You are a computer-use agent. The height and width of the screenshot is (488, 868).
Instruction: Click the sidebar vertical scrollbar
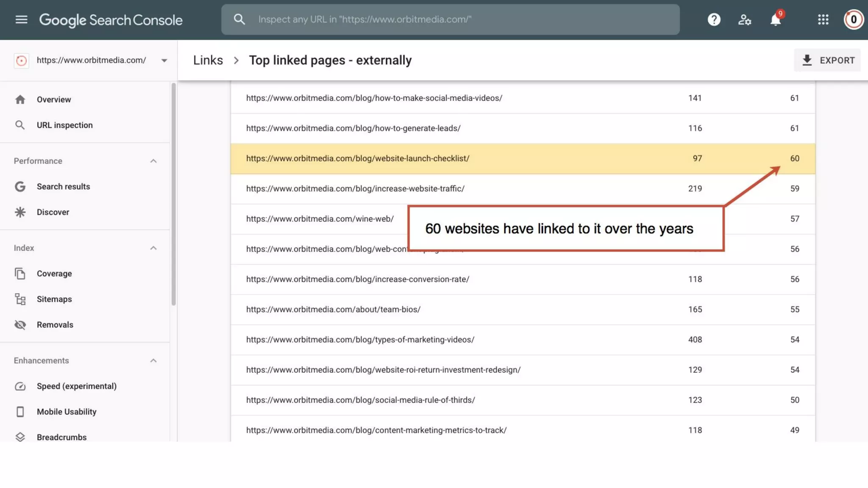click(173, 194)
